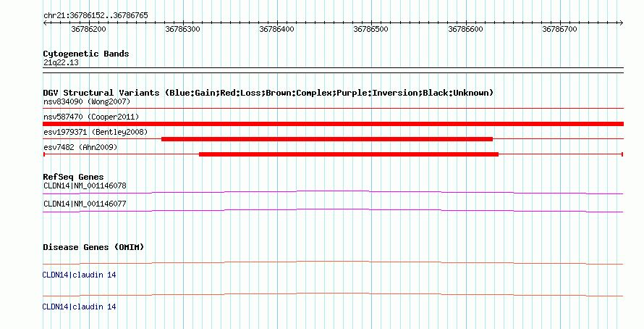Viewport: 644px width, 329px height.
Task: Click the CLDN14|NM_001146078 transcript label
Action: [x=85, y=186]
